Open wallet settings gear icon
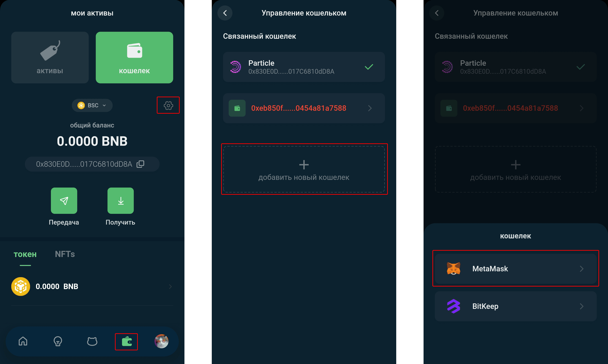 [x=168, y=105]
